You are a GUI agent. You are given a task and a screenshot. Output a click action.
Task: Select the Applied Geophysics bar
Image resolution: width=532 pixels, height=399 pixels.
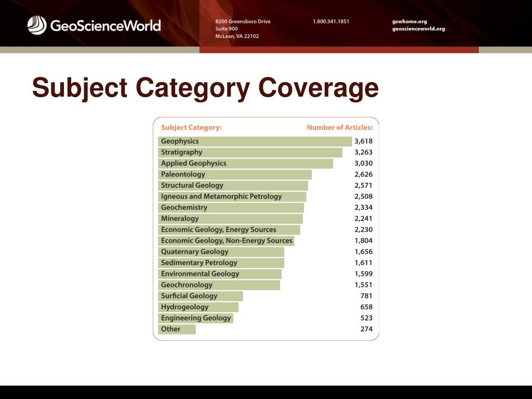click(246, 164)
